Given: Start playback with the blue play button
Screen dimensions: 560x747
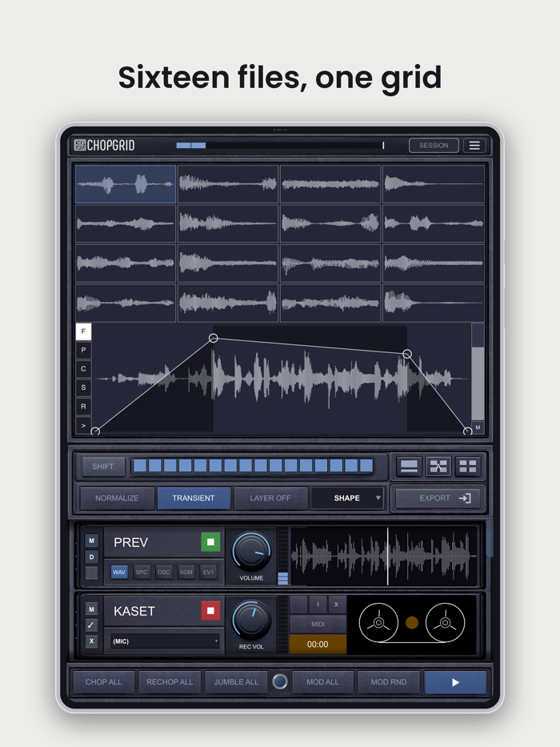Looking at the screenshot, I should pyautogui.click(x=455, y=682).
